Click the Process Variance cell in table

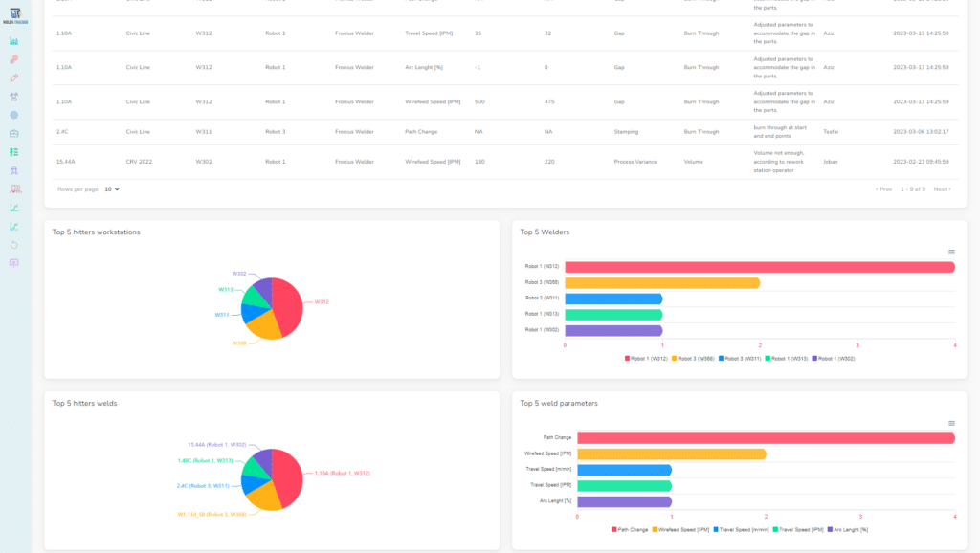click(635, 162)
